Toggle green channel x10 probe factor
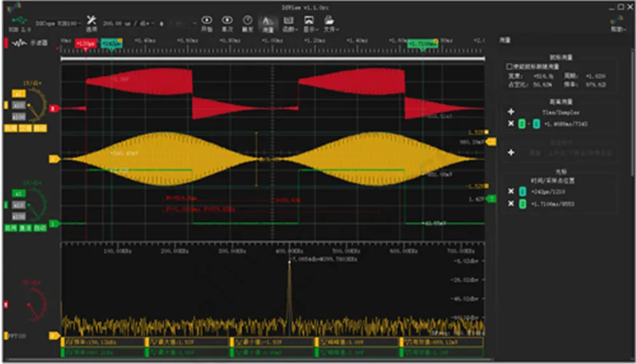 coord(18,205)
